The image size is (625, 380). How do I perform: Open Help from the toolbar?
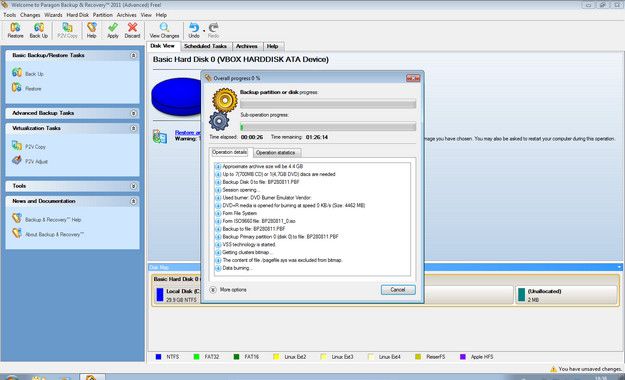tap(92, 30)
